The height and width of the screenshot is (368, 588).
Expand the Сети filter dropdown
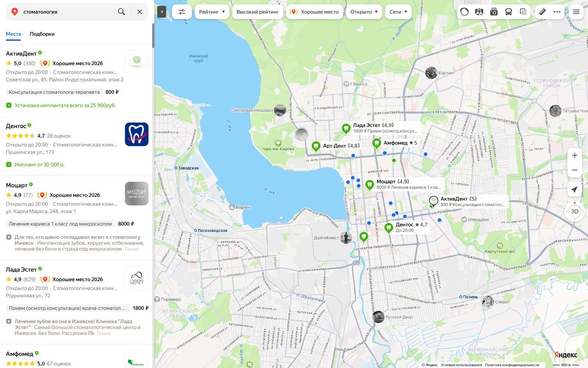(398, 12)
